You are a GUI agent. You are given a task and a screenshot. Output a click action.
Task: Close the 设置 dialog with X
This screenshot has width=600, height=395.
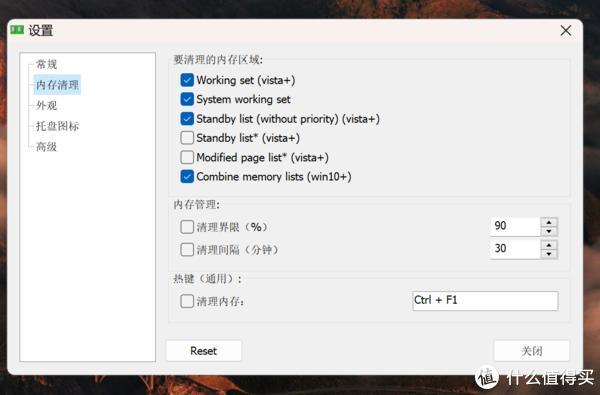tap(566, 30)
